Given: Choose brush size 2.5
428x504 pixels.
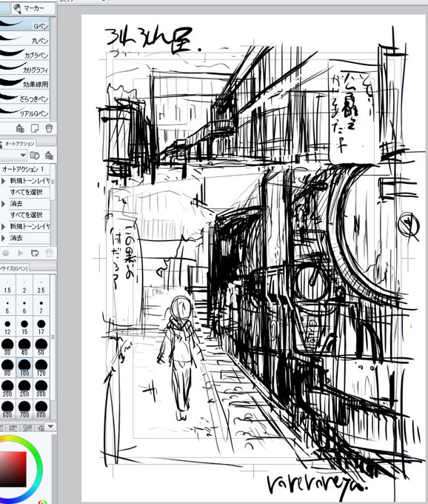Looking at the screenshot, I should tap(41, 285).
